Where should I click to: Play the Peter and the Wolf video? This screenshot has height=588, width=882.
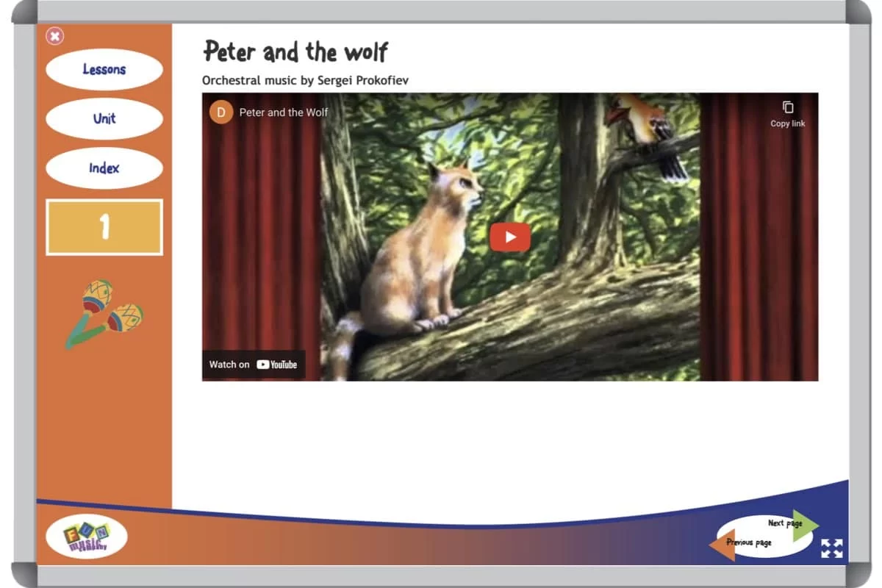[x=510, y=237]
